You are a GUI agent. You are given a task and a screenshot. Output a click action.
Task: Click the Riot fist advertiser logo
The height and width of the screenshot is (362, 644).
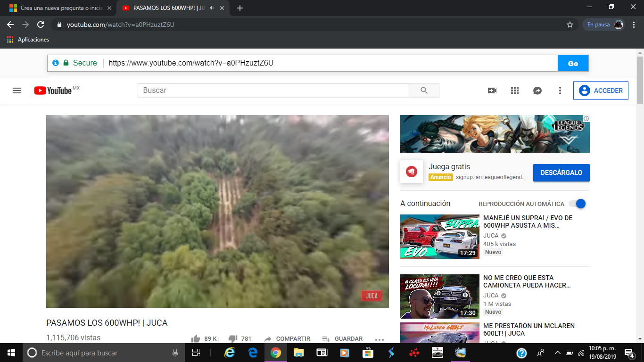(x=412, y=172)
